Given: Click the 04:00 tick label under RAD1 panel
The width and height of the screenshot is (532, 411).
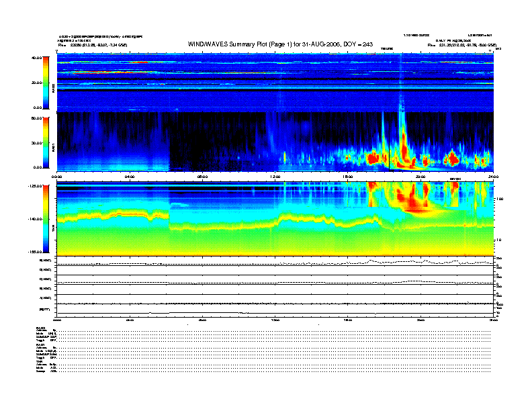Looking at the screenshot, I should (129, 177).
